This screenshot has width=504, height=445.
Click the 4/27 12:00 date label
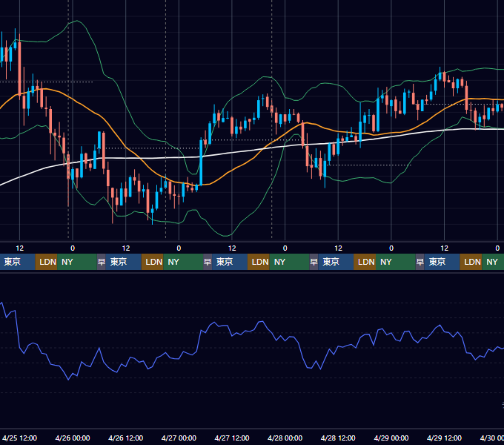coord(232,438)
